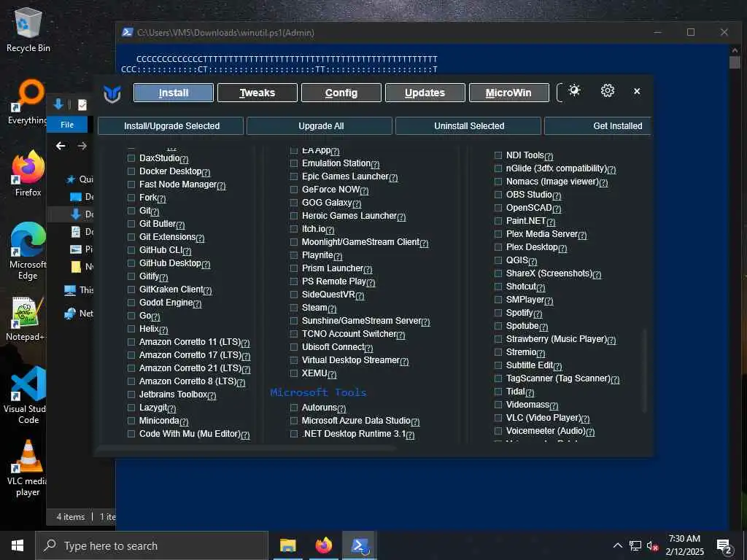This screenshot has width=747, height=560.
Task: Click the taskbar clock showing 7:30 AM
Action: point(684,545)
